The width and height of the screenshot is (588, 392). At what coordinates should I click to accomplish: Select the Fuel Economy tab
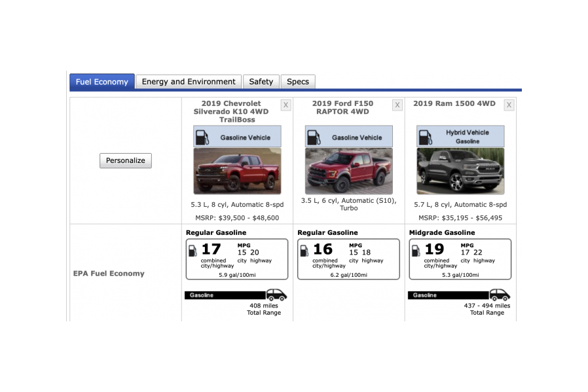click(101, 81)
